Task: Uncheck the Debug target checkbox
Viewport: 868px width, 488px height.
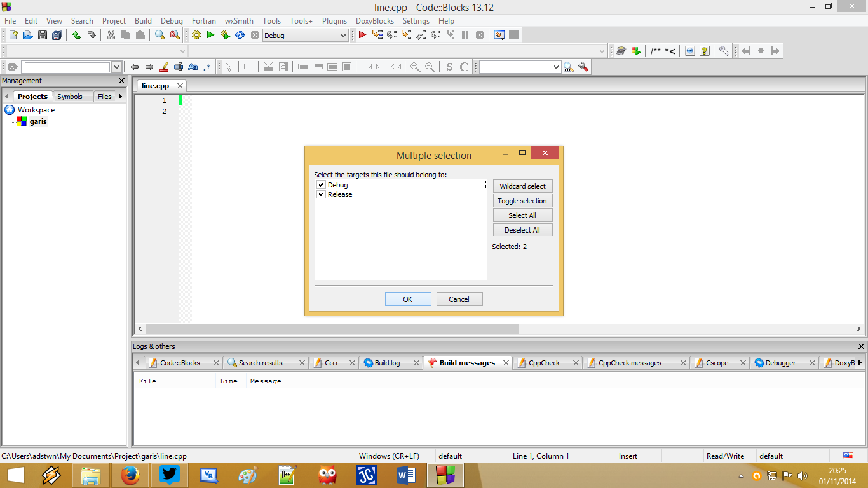Action: click(x=321, y=184)
